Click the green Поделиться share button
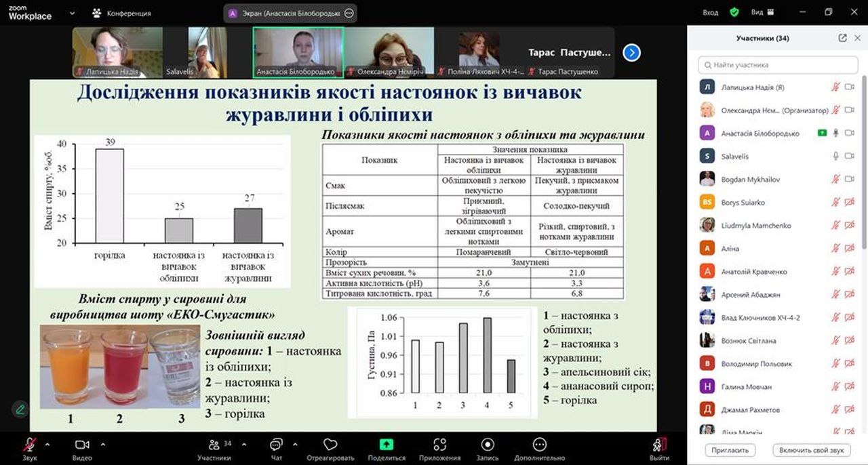868x465 pixels. click(x=387, y=449)
